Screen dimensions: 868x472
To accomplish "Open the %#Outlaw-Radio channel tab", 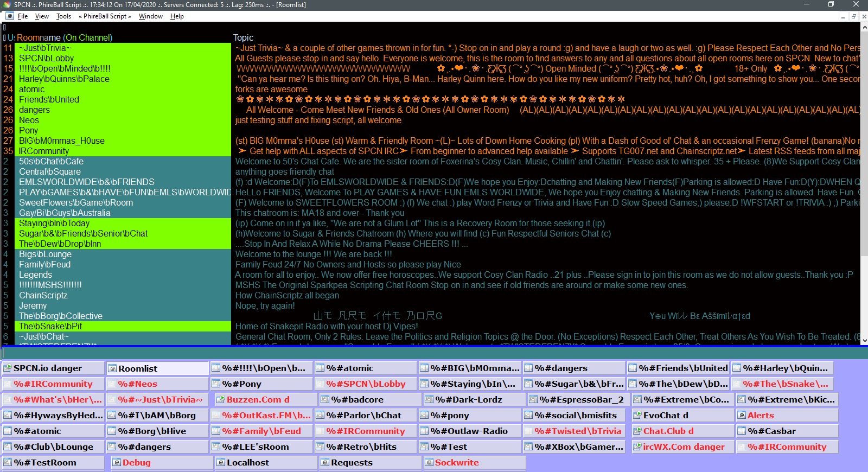I will tap(470, 431).
